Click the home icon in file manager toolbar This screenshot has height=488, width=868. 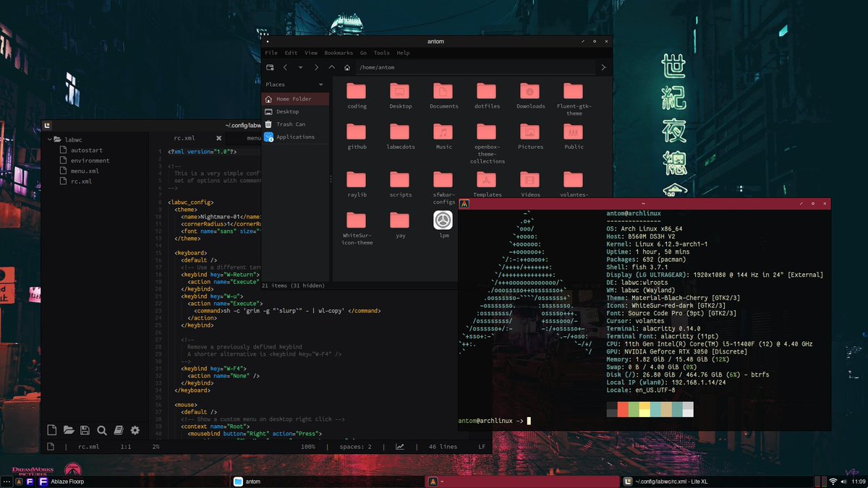[x=347, y=67]
